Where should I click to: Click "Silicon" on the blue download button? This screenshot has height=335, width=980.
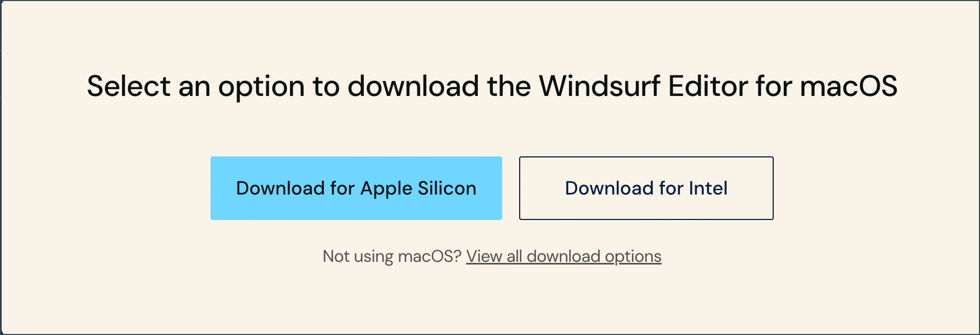coord(447,188)
